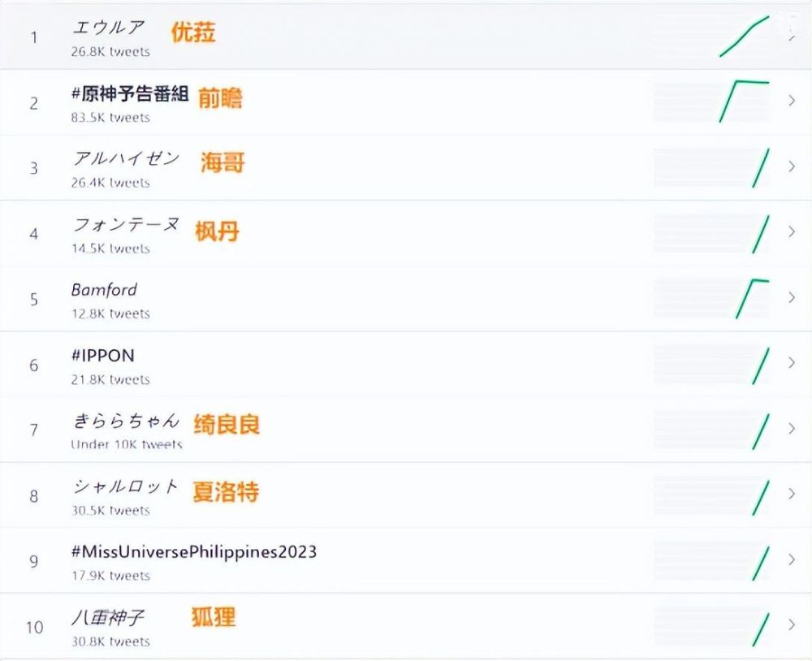Image resolution: width=812 pixels, height=661 pixels.
Task: Select the フォンテーヌ trending entry
Action: 125,225
